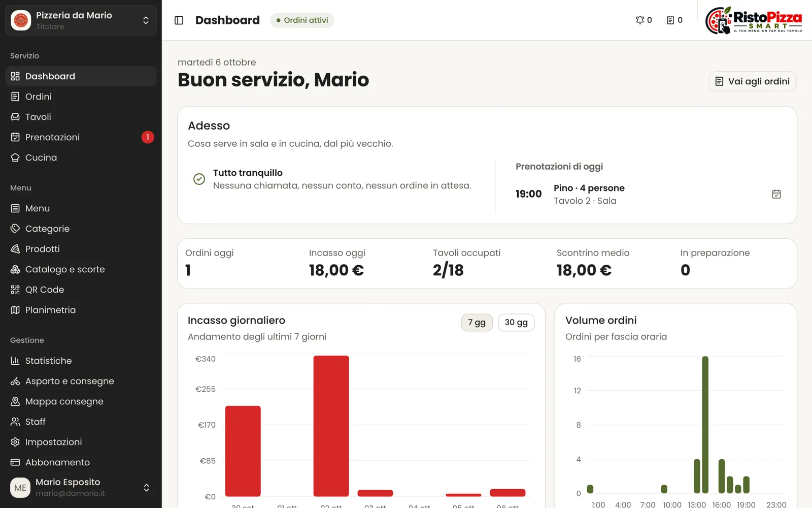Open the Mario Esposito account chevron
The height and width of the screenshot is (508, 812).
coord(146,488)
